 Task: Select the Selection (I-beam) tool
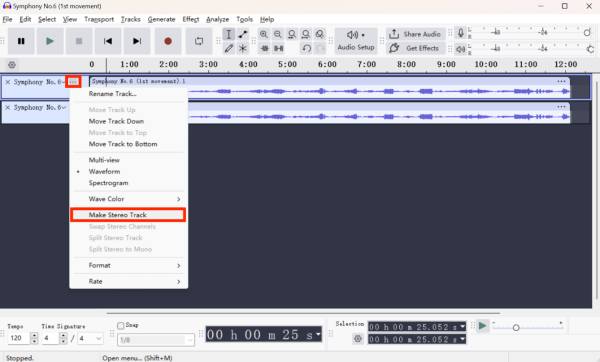point(228,34)
